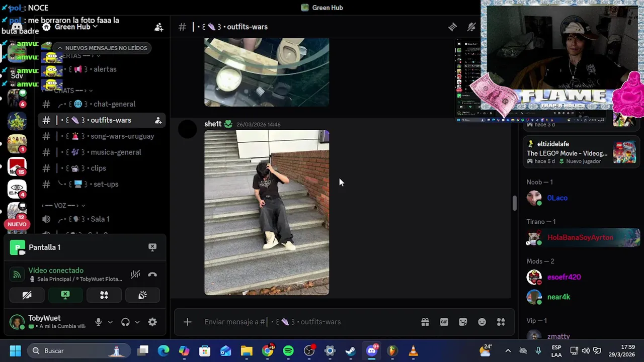This screenshot has width=644, height=362.
Task: Open Google Chrome from the taskbar
Action: 268,350
